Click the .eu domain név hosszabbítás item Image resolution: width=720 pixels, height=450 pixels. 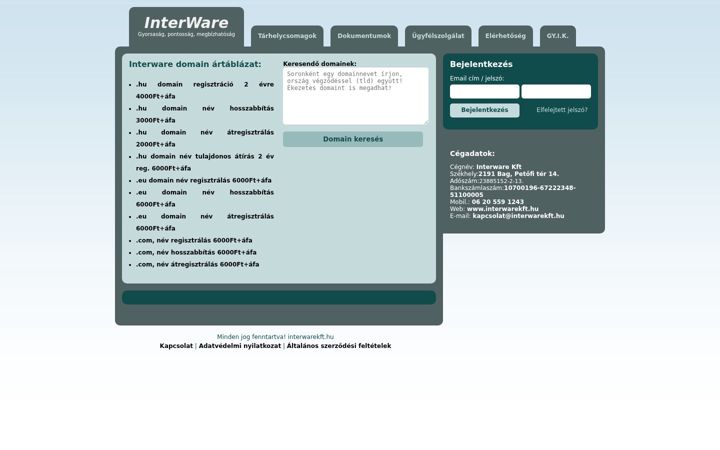pyautogui.click(x=205, y=198)
